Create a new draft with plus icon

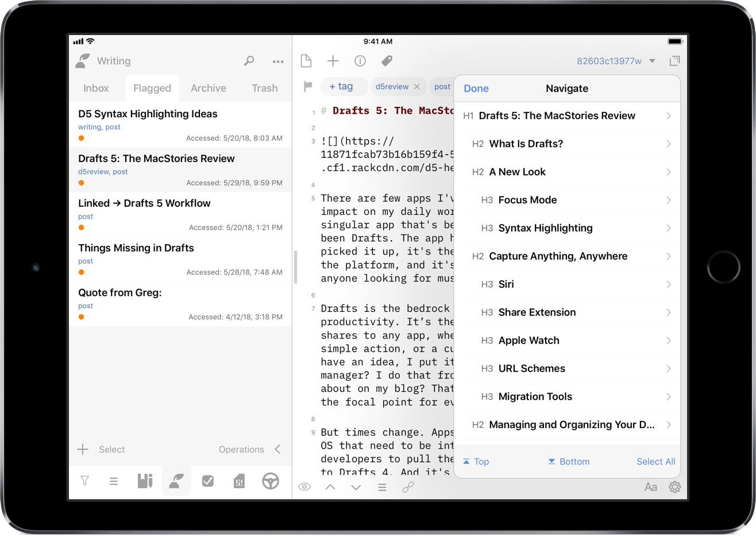point(333,61)
